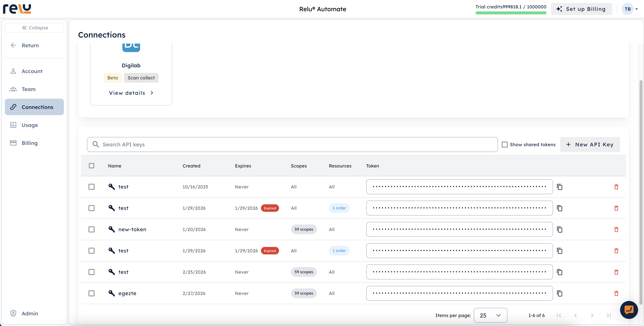Viewport: 644px width, 326px height.
Task: Go to the next page of API keys
Action: click(x=592, y=315)
